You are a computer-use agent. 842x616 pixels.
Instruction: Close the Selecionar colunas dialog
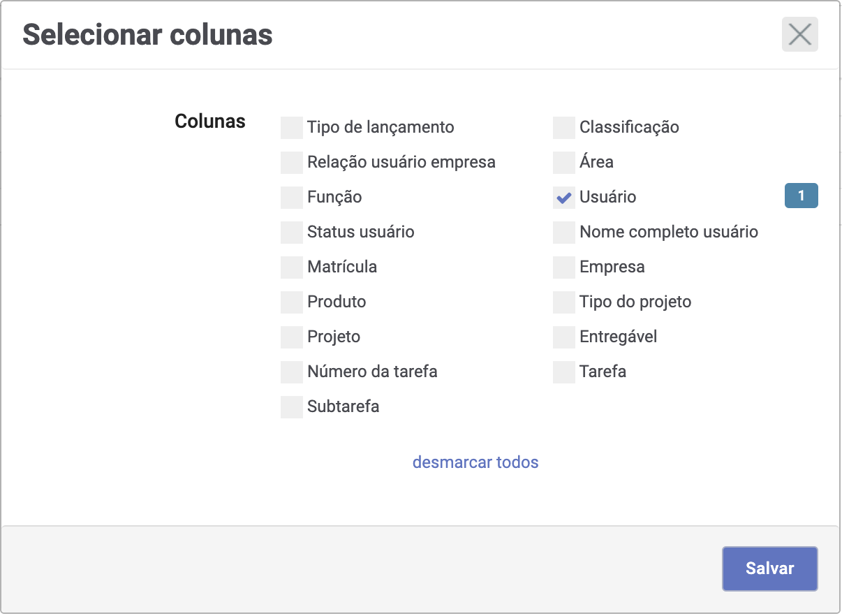click(799, 34)
